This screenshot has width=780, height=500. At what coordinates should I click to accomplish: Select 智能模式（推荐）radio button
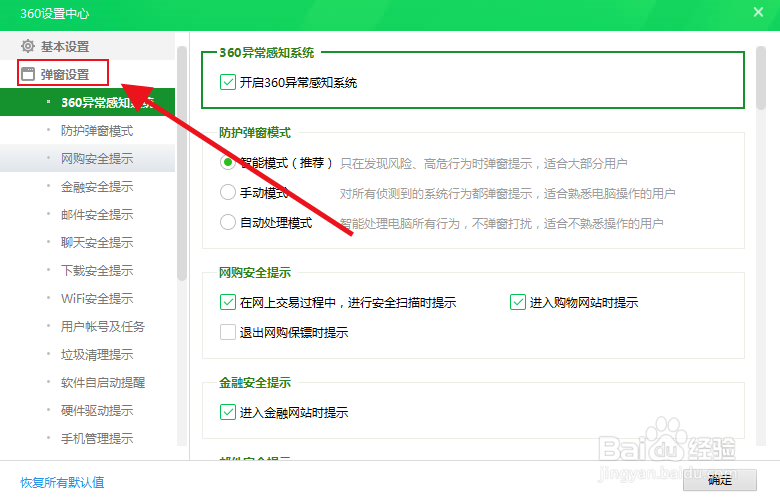(227, 163)
